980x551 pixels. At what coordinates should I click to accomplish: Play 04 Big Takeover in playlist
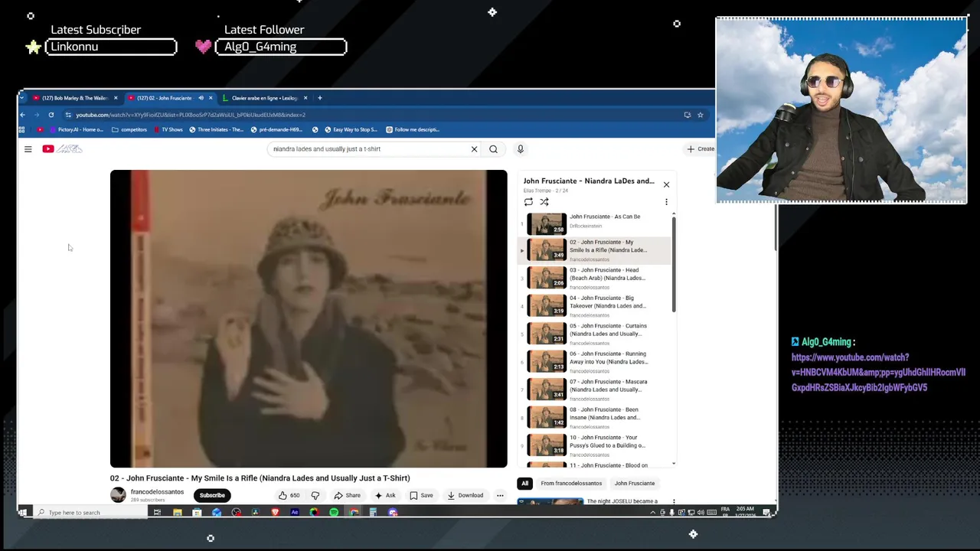point(596,305)
